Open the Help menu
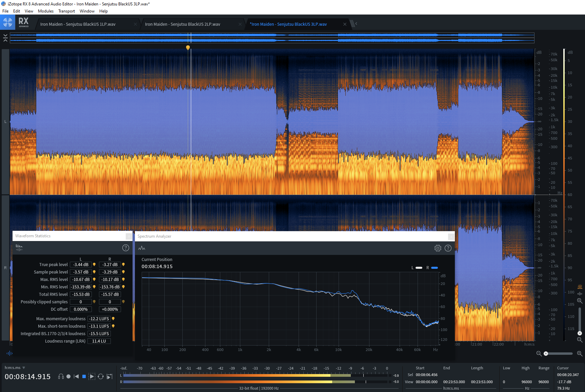Screen dimensions: 585x392 (103, 11)
